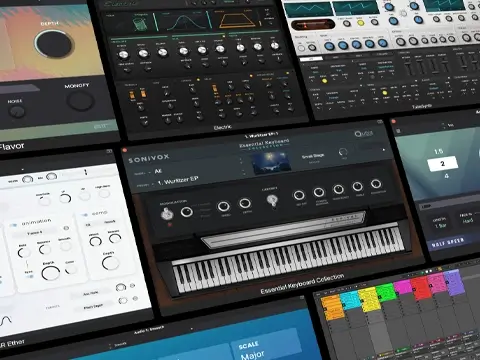480x360 pixels.
Task: Turn the DEPTH knob in Flavor plugin
Action: pos(54,44)
